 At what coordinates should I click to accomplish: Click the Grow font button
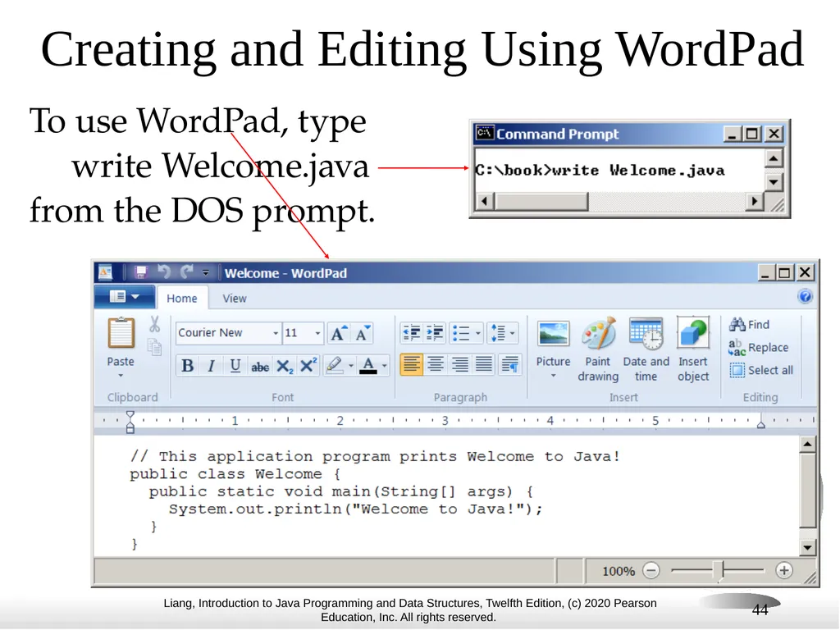(339, 333)
